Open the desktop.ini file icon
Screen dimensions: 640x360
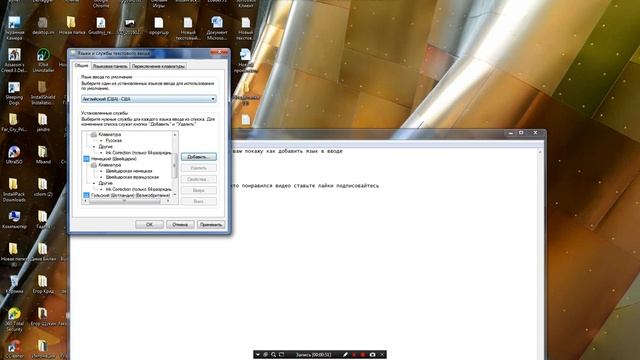tap(43, 25)
